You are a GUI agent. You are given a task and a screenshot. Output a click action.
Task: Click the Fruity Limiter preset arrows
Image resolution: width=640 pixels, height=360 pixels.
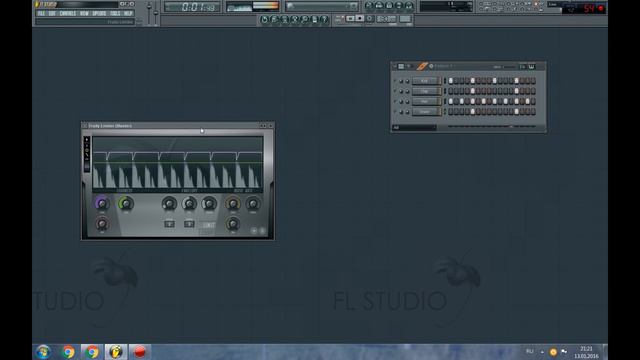pos(263,126)
